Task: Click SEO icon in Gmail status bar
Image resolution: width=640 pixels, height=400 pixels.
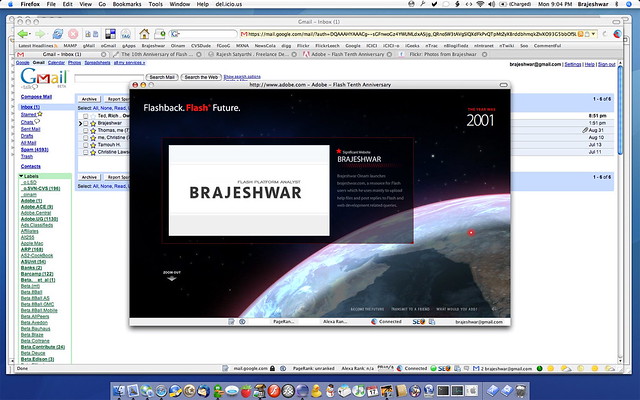Action: [x=444, y=369]
